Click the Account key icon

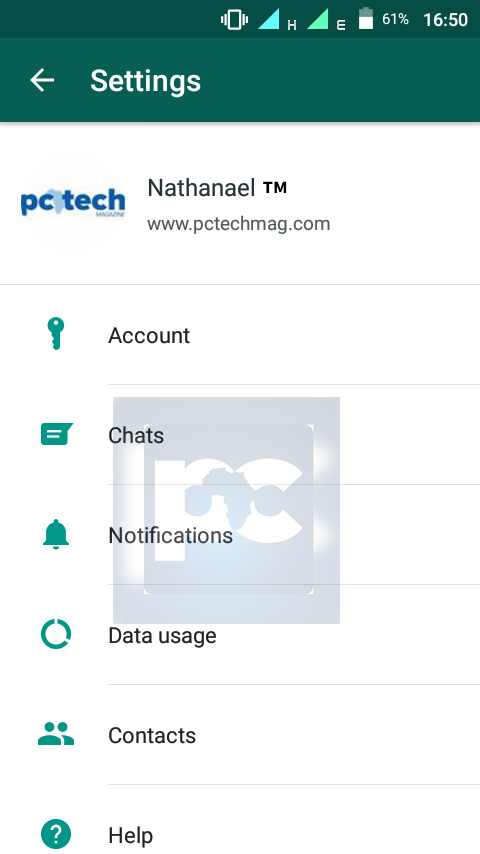click(56, 334)
